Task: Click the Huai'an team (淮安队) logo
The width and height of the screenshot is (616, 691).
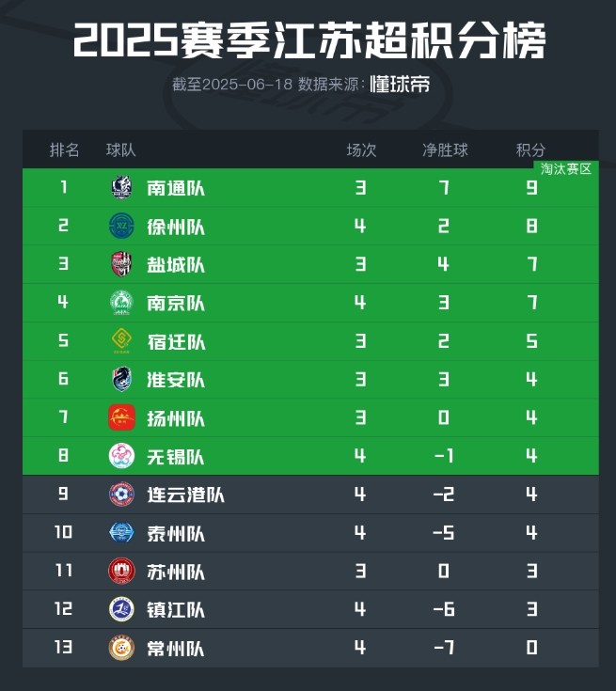Action: 121,380
